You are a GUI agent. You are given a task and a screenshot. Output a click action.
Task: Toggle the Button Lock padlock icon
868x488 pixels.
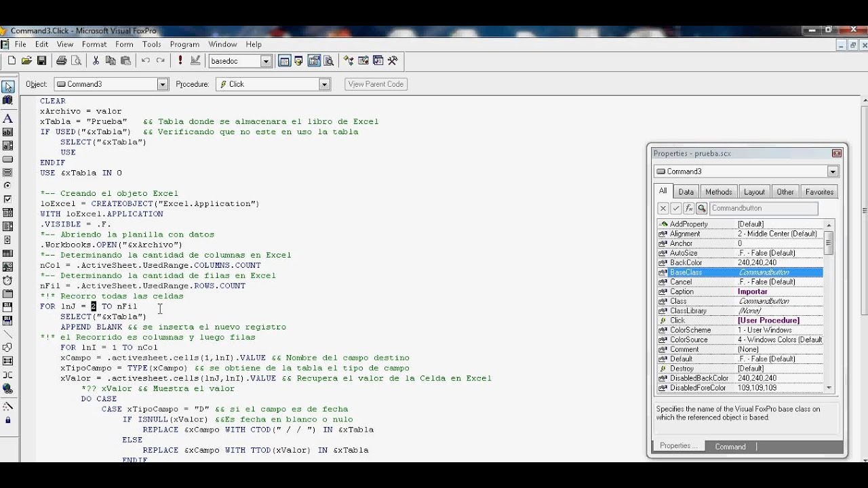tap(7, 420)
